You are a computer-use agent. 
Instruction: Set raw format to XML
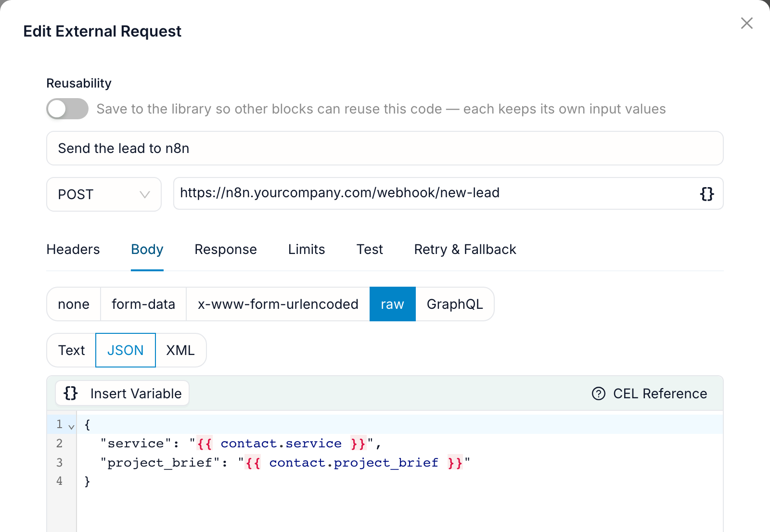tap(180, 350)
